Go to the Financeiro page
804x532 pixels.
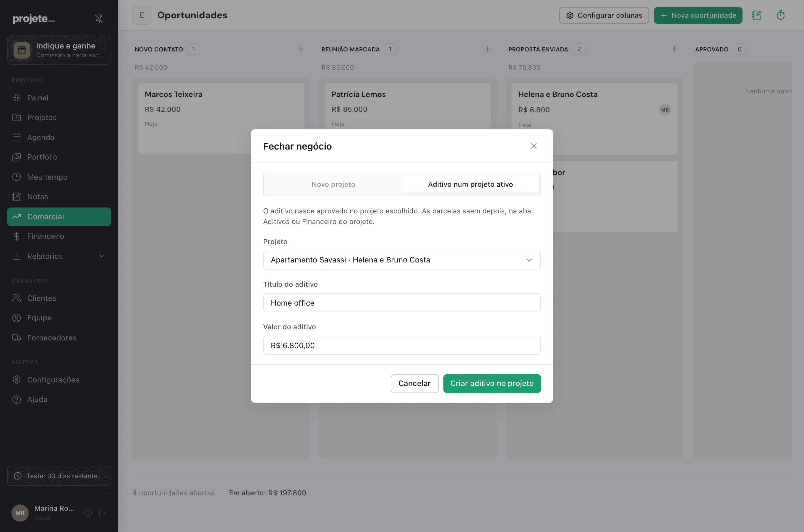pyautogui.click(x=59, y=236)
